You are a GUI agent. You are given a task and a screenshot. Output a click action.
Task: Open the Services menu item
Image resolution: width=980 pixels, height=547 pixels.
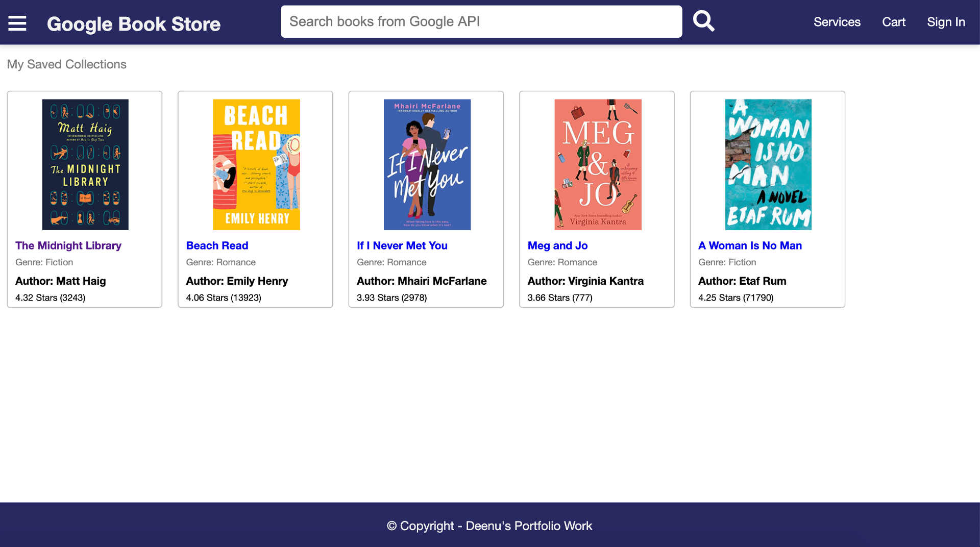point(837,22)
